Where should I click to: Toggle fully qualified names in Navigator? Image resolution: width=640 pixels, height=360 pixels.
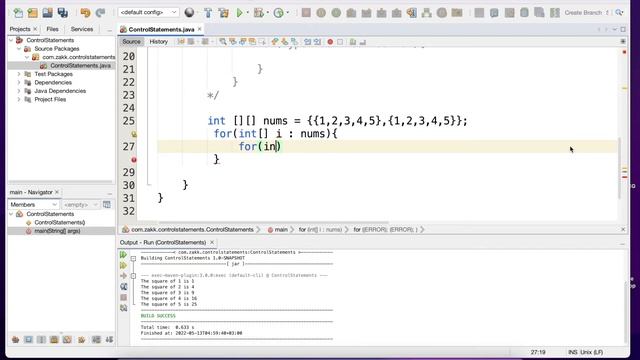[x=81, y=340]
